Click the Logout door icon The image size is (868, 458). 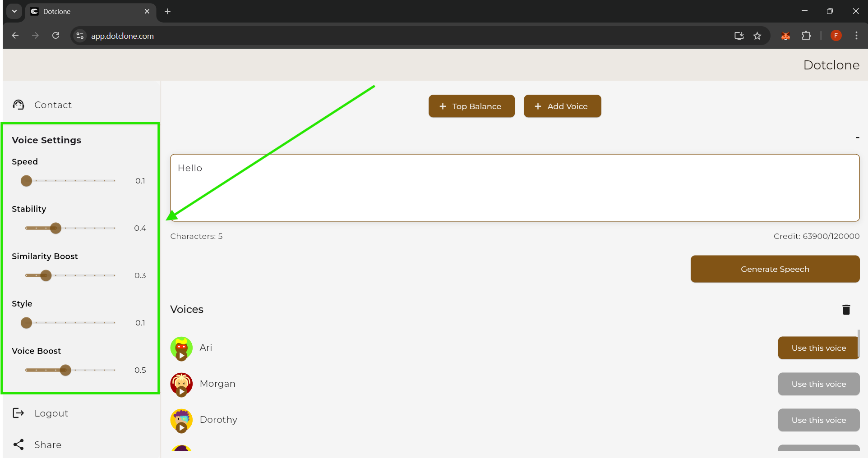[x=18, y=413]
